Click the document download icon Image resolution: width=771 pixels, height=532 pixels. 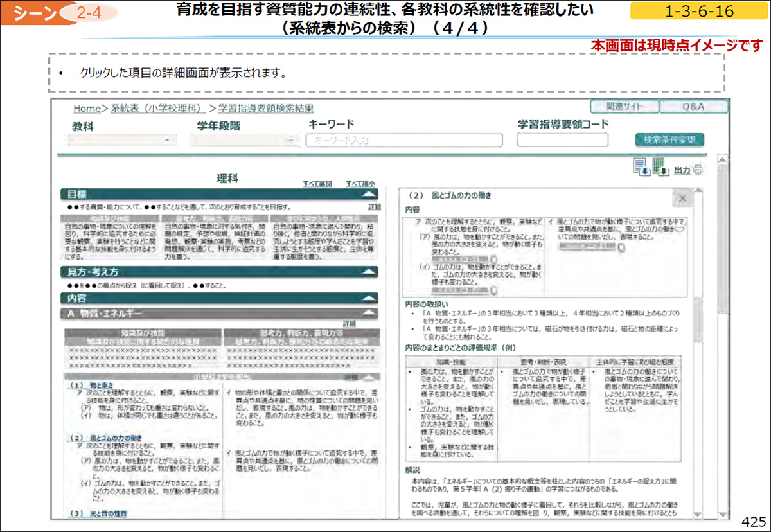click(x=641, y=167)
